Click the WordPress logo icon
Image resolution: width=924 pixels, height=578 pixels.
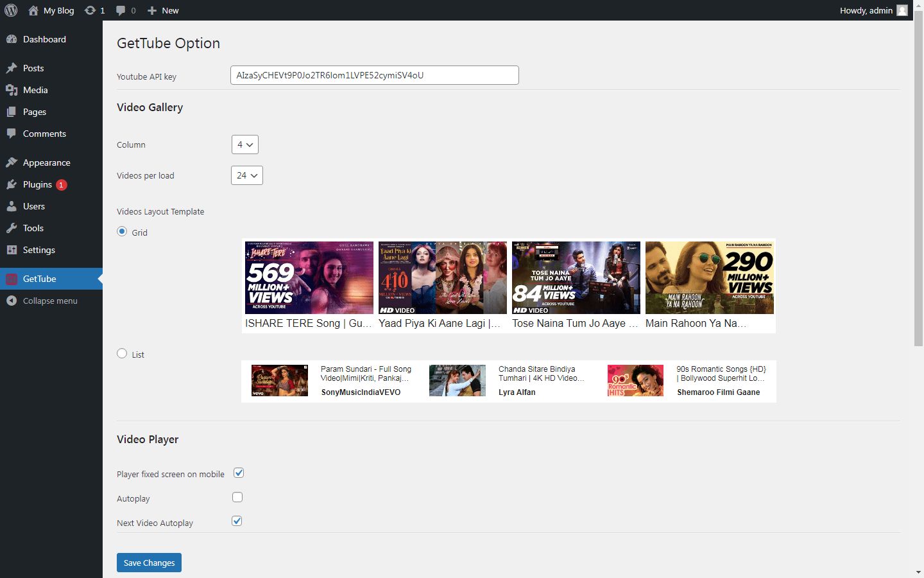[x=11, y=10]
